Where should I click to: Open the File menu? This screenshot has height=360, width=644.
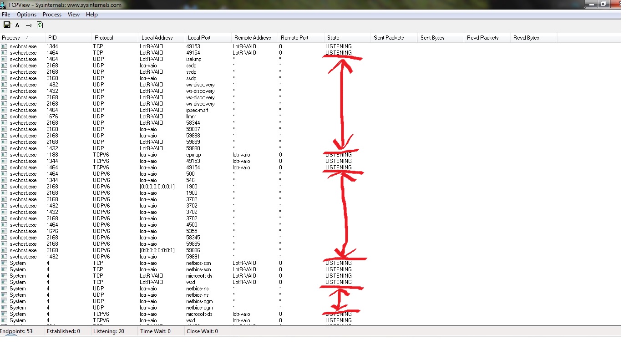(6, 15)
